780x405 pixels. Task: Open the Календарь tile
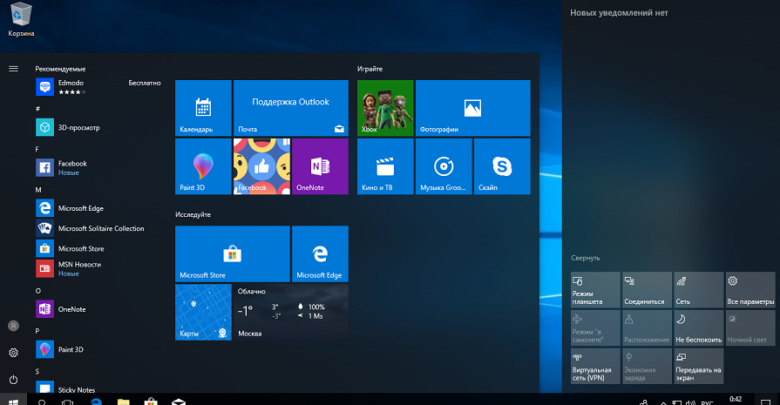[x=203, y=108]
